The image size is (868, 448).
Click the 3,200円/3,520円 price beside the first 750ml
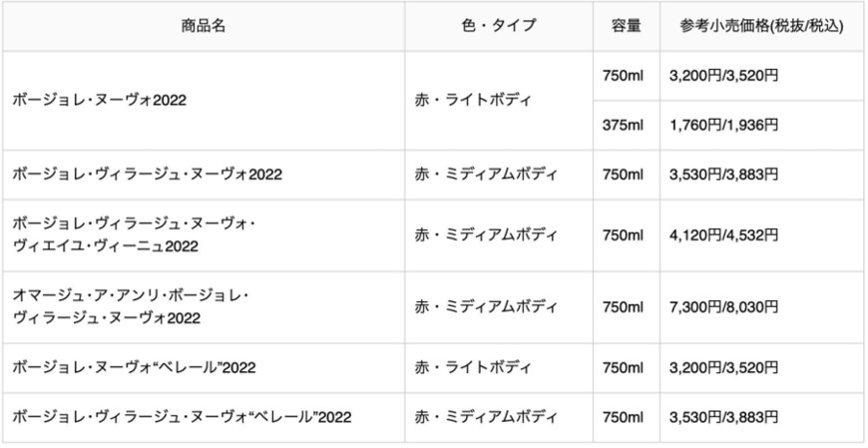(723, 76)
